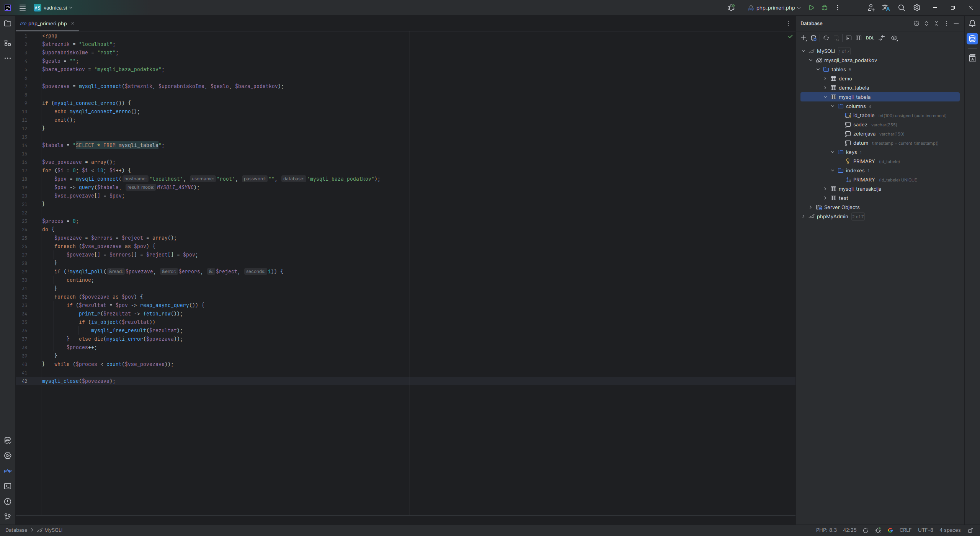Screen dimensions: 980x536
Task: Click UTF-8 encoding in status bar
Action: (926, 530)
